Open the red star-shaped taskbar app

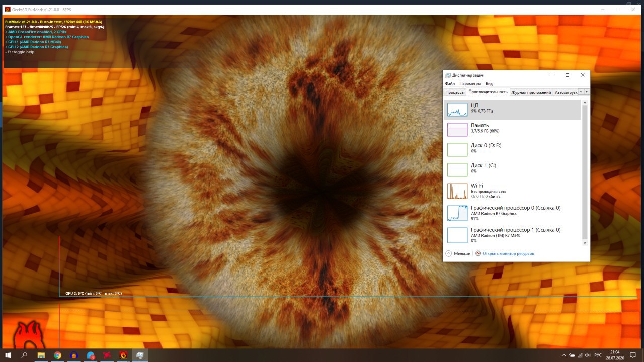(x=107, y=355)
